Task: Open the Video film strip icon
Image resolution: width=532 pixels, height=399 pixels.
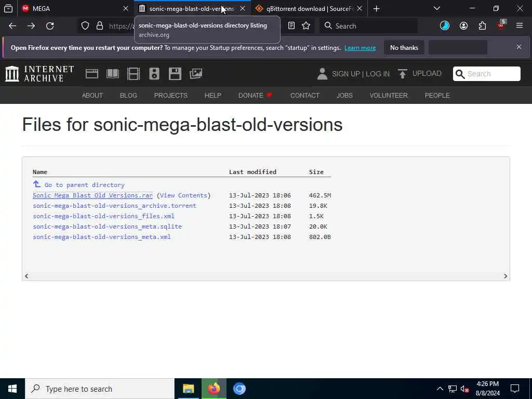Action: 134,74
